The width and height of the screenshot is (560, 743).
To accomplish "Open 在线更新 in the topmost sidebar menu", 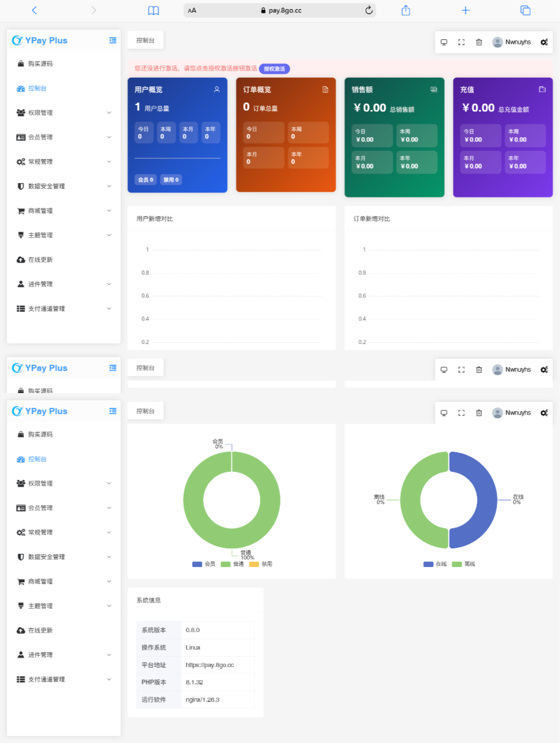I will (40, 260).
